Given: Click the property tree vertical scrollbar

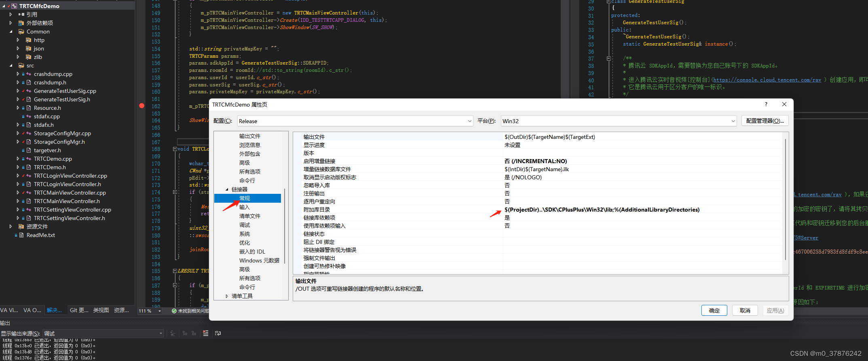Looking at the screenshot, I should [x=285, y=226].
